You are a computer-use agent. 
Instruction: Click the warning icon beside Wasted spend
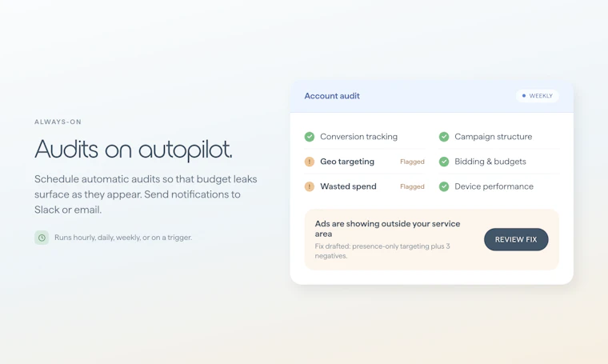click(310, 186)
